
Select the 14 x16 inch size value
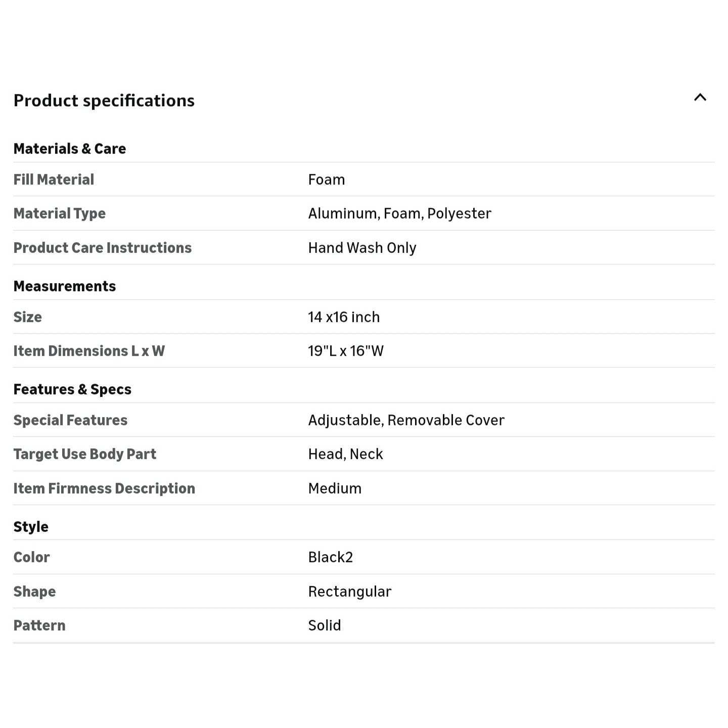344,317
